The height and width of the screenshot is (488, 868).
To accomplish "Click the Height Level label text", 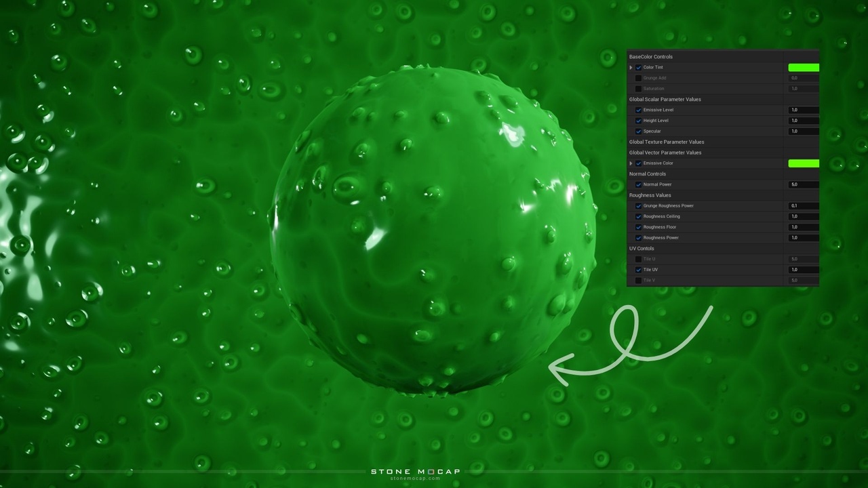I will (656, 121).
